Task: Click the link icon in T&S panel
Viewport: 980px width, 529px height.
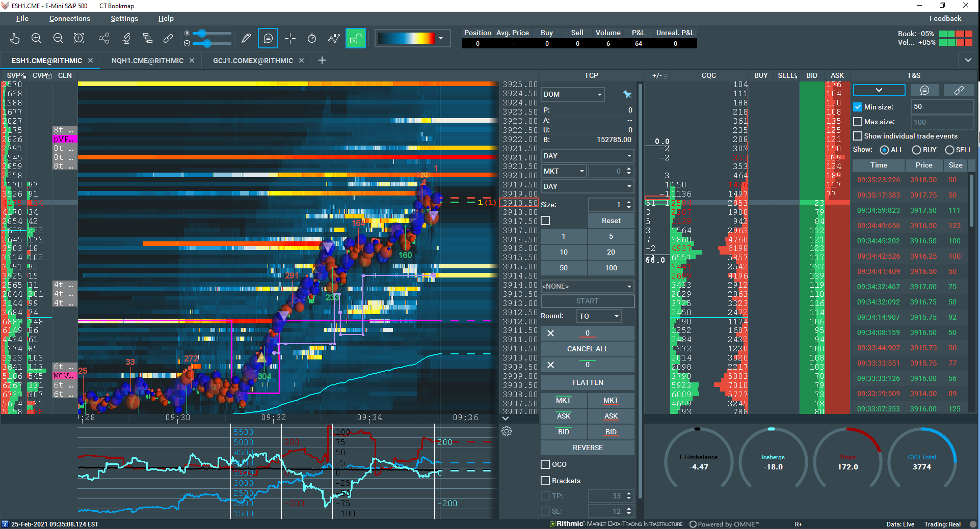Action: point(959,90)
